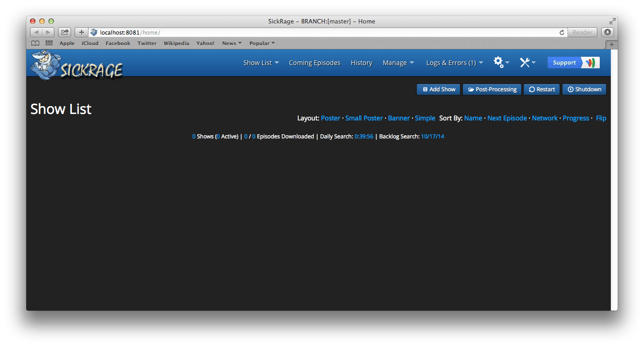This screenshot has height=347, width=644.
Task: Sort shows by Name
Action: (x=473, y=118)
